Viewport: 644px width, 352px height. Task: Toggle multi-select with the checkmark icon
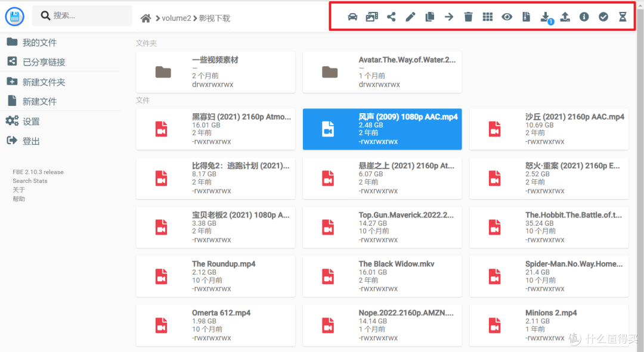pyautogui.click(x=603, y=17)
